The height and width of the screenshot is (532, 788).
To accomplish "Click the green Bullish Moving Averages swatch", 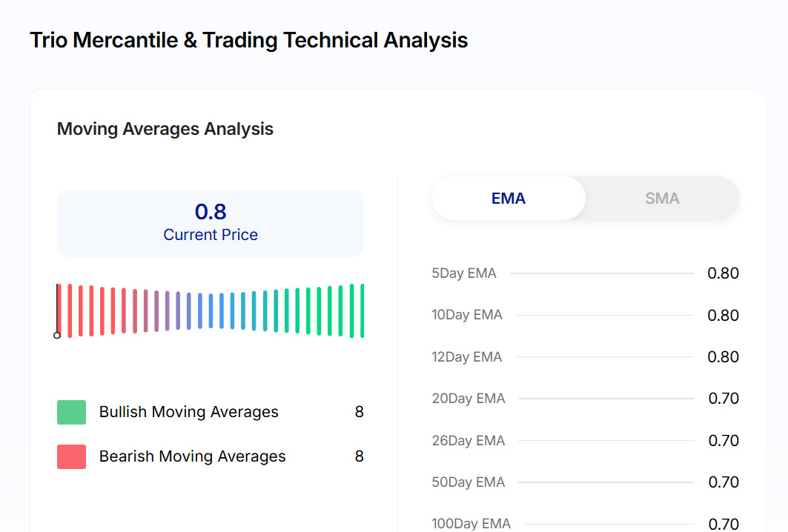I will 71,412.
